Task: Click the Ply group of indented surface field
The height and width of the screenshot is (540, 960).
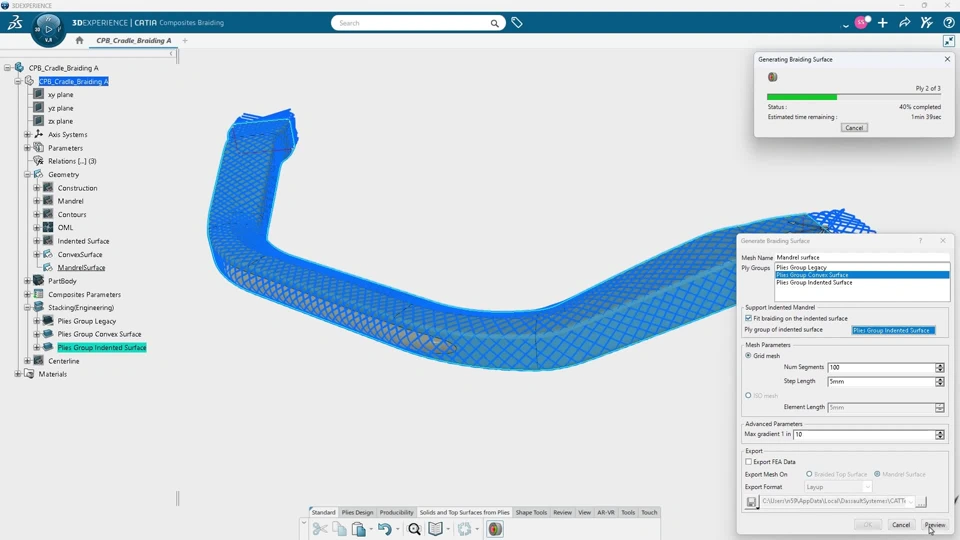Action: (x=893, y=331)
